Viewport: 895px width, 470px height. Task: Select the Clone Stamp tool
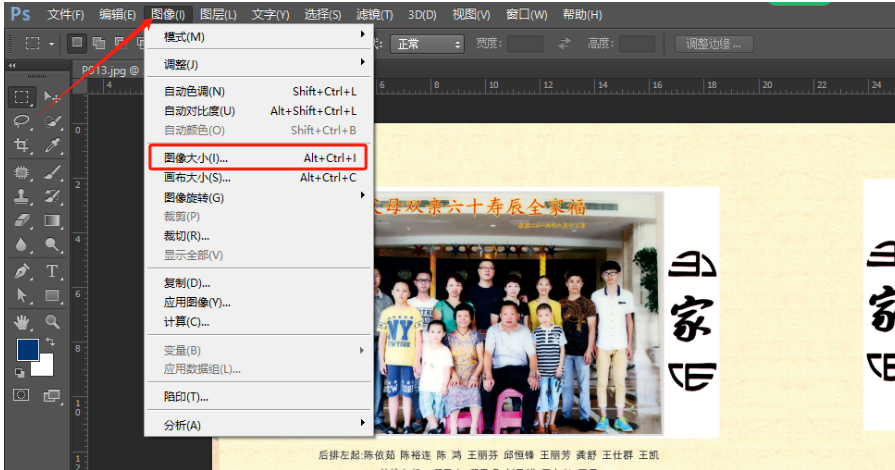[x=22, y=196]
